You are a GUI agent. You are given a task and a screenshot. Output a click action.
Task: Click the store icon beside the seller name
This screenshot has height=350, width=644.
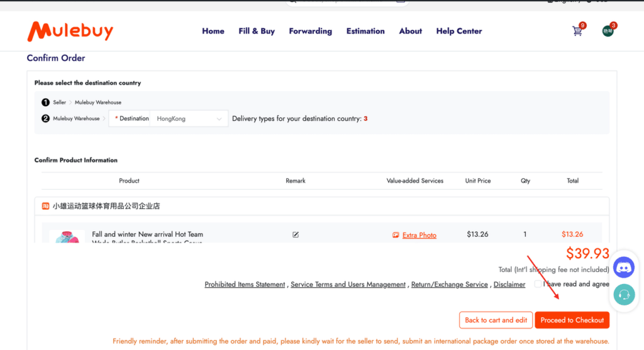pyautogui.click(x=45, y=206)
